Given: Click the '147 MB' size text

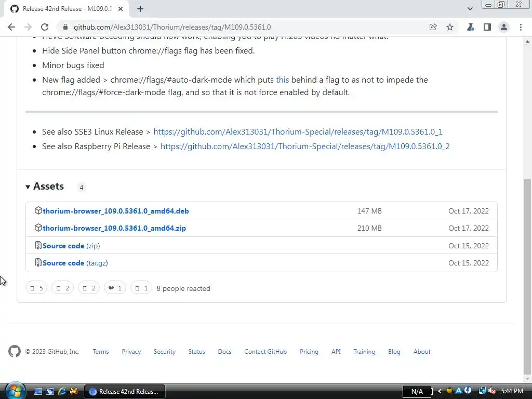Looking at the screenshot, I should coord(369,211).
